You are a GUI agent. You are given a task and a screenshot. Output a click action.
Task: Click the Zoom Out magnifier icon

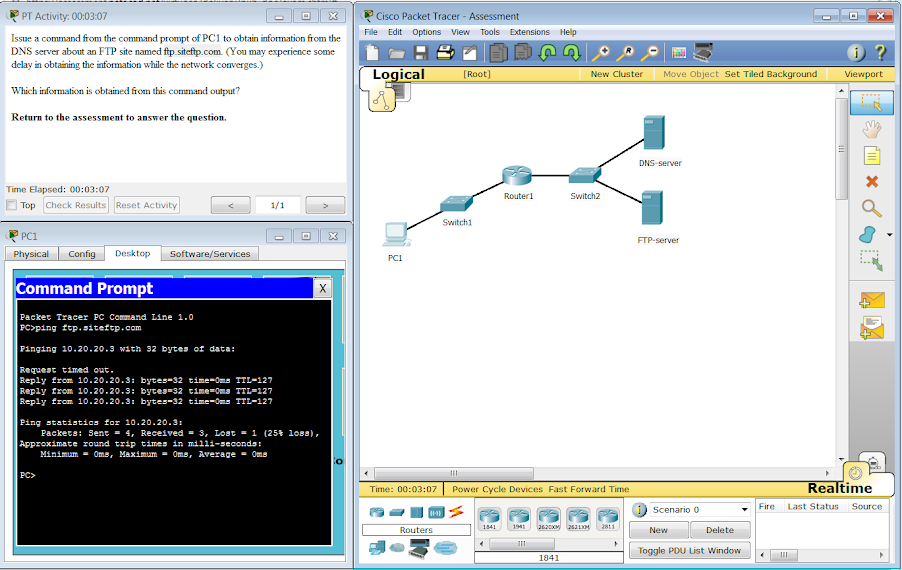coord(650,53)
